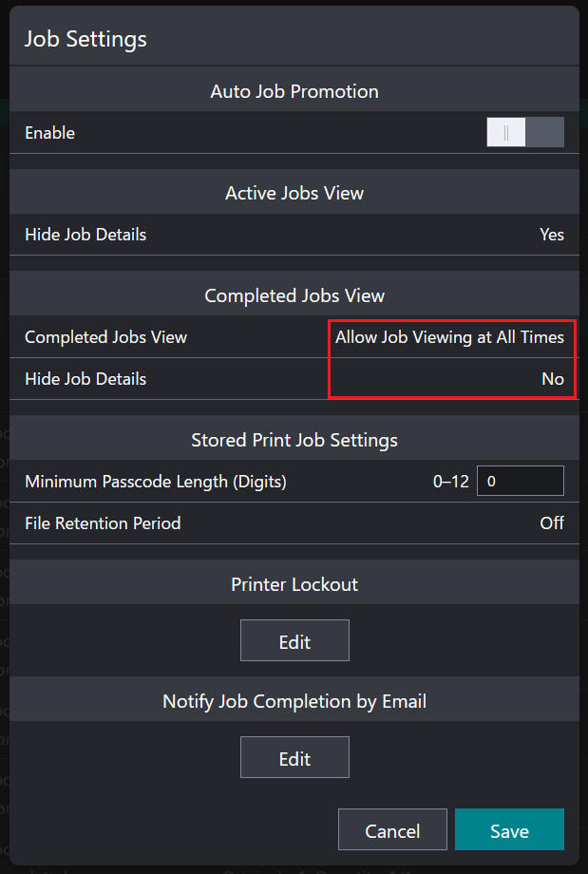Click the Notify Job Completion by Email header
The image size is (588, 874).
click(x=294, y=701)
